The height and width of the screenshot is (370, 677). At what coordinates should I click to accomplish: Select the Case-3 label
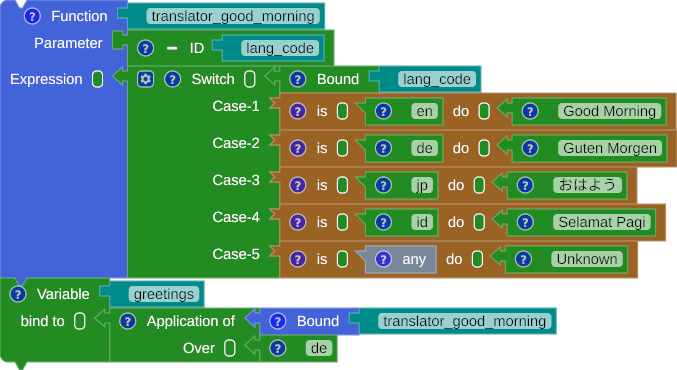click(236, 180)
